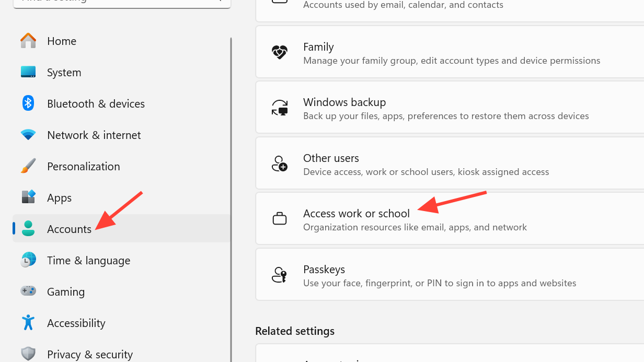Click the Personalization paintbrush icon
The height and width of the screenshot is (362, 644).
pyautogui.click(x=28, y=166)
